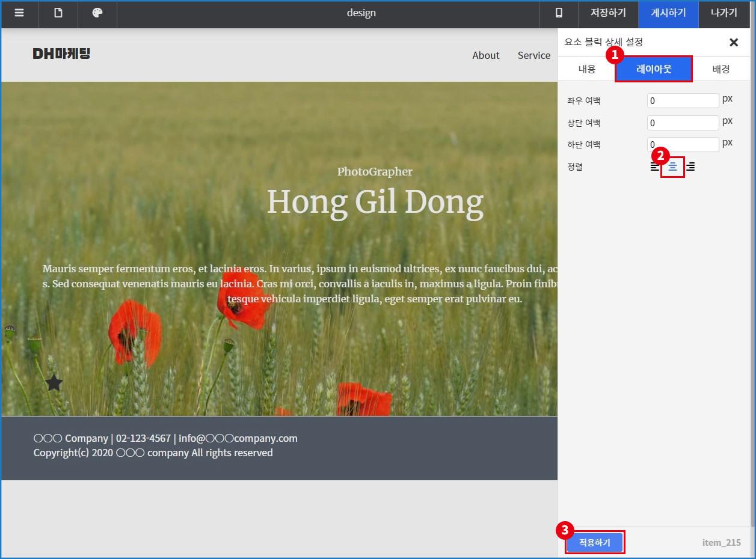Click the black star icon on the image
Screen dimensions: 756x559
[x=54, y=383]
